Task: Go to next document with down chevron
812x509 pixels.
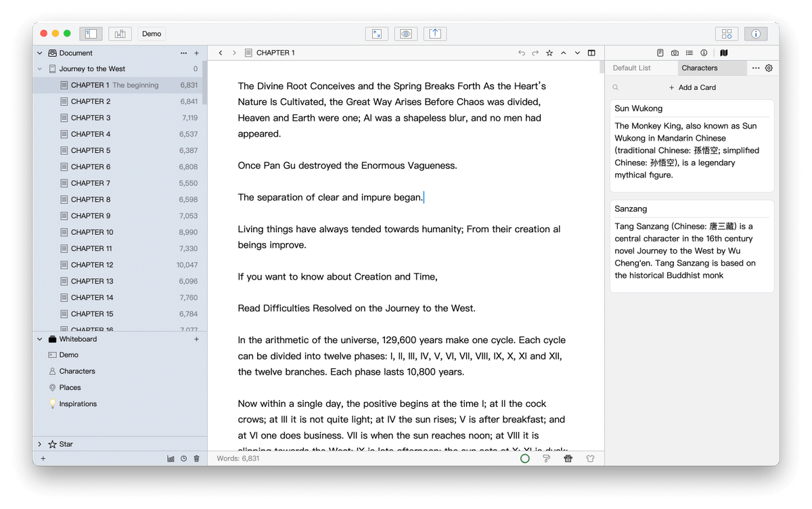Action: (x=577, y=53)
